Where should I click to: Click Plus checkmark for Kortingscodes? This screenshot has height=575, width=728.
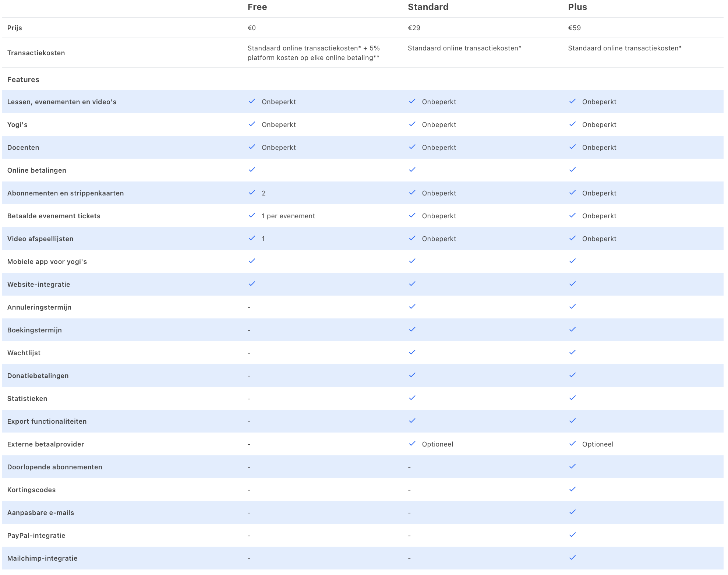pyautogui.click(x=572, y=489)
